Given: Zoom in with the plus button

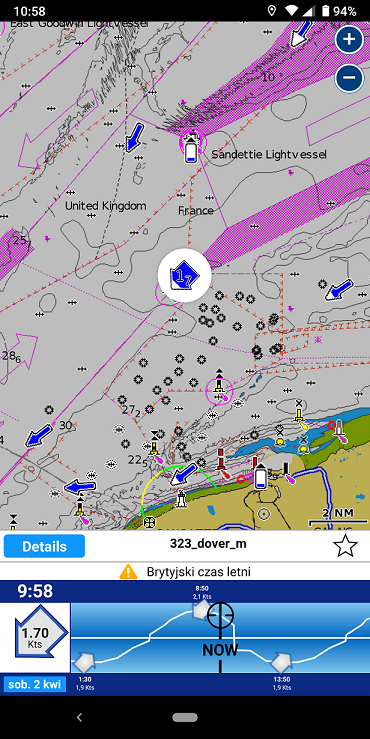Looking at the screenshot, I should tap(349, 39).
